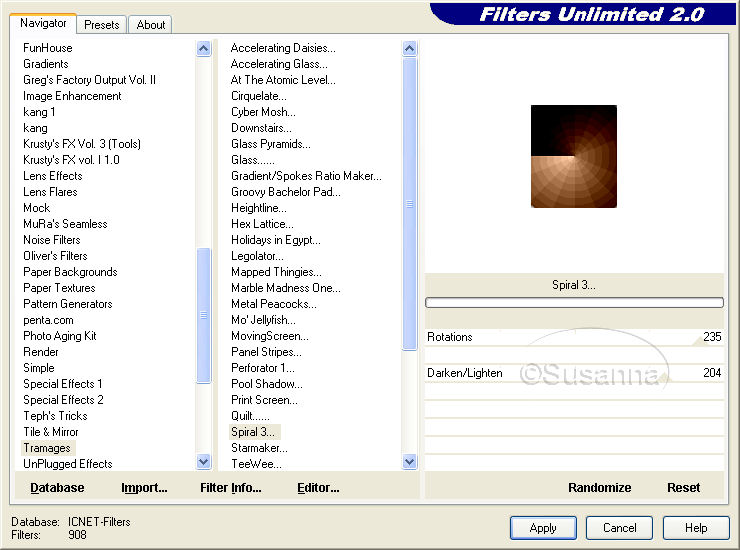Reset the filter parameters
740x550 pixels.
683,488
